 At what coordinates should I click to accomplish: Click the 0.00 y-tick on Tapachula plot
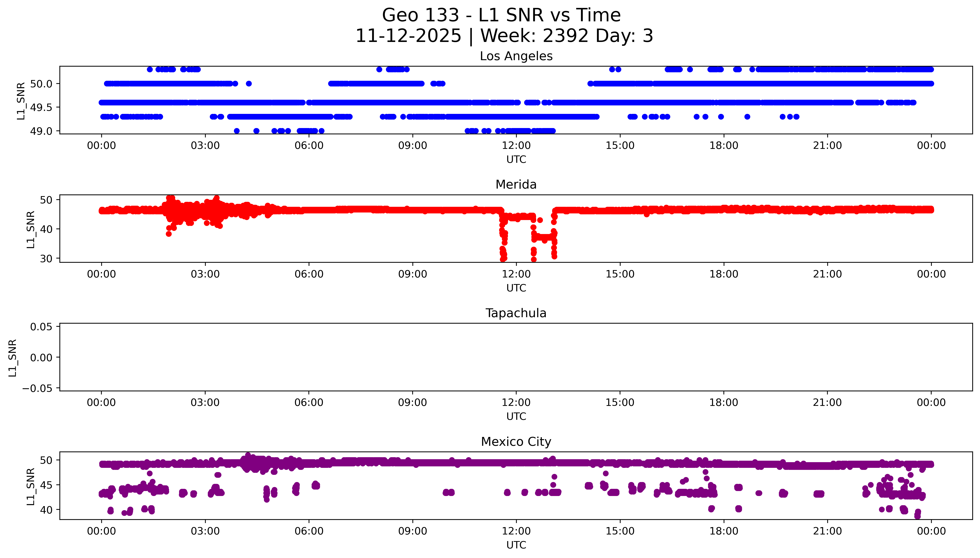41,358
